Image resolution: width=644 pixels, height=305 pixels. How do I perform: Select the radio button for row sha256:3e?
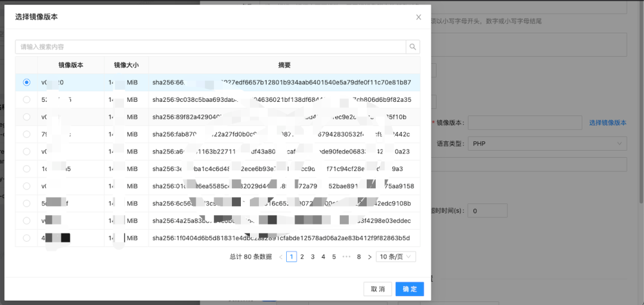(27, 169)
